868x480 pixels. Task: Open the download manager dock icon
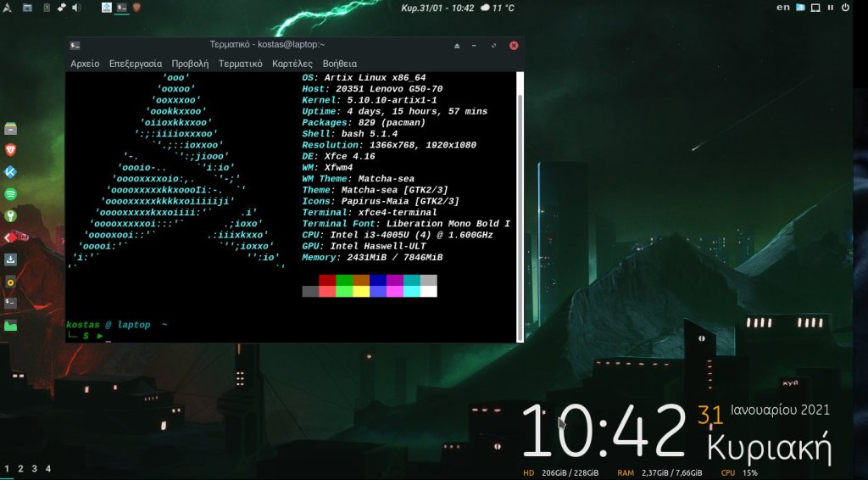point(11,260)
